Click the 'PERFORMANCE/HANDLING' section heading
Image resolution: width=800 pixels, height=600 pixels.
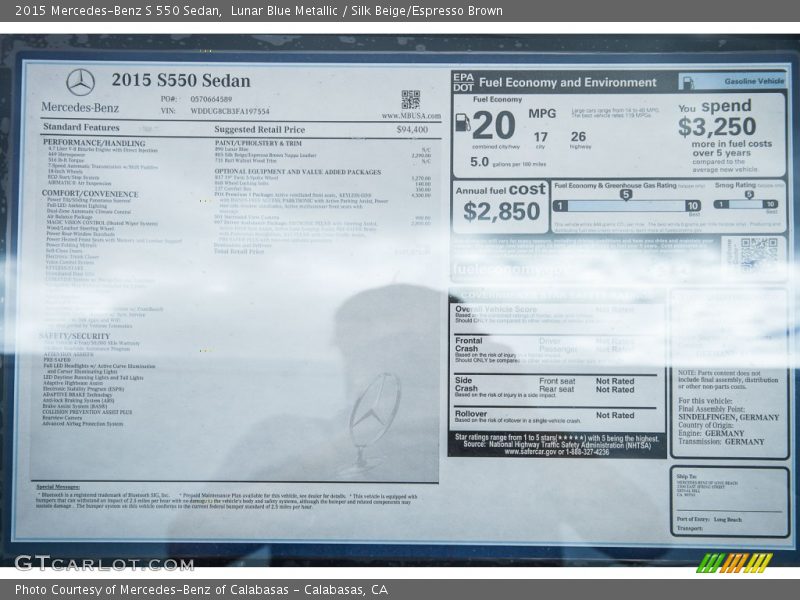[x=94, y=143]
